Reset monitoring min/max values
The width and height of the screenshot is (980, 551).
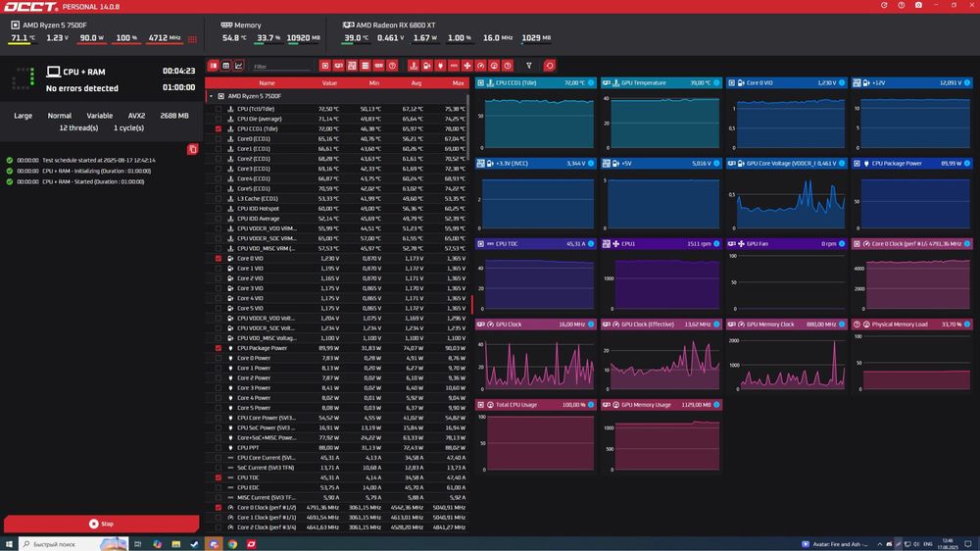click(x=550, y=66)
